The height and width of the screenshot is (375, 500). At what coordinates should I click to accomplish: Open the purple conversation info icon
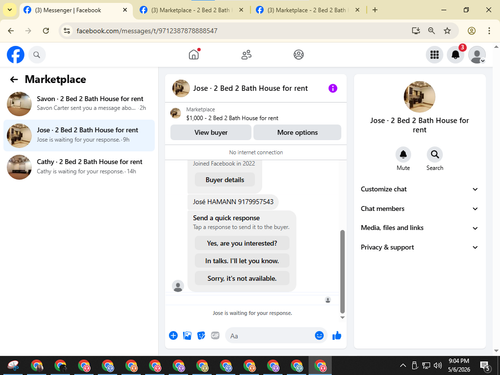tap(333, 88)
